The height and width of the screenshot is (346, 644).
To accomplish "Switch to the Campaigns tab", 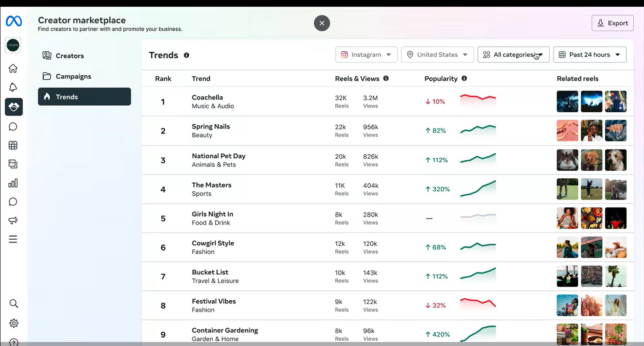I will coord(85,76).
